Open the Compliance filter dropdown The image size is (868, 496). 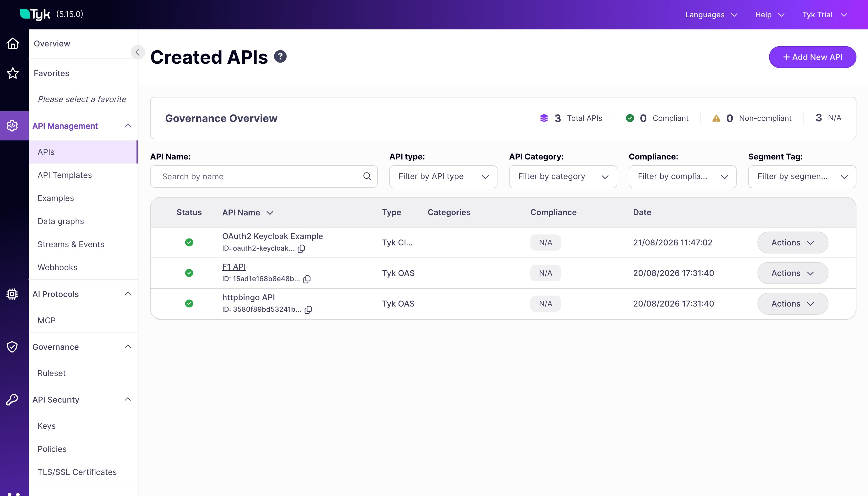(682, 176)
